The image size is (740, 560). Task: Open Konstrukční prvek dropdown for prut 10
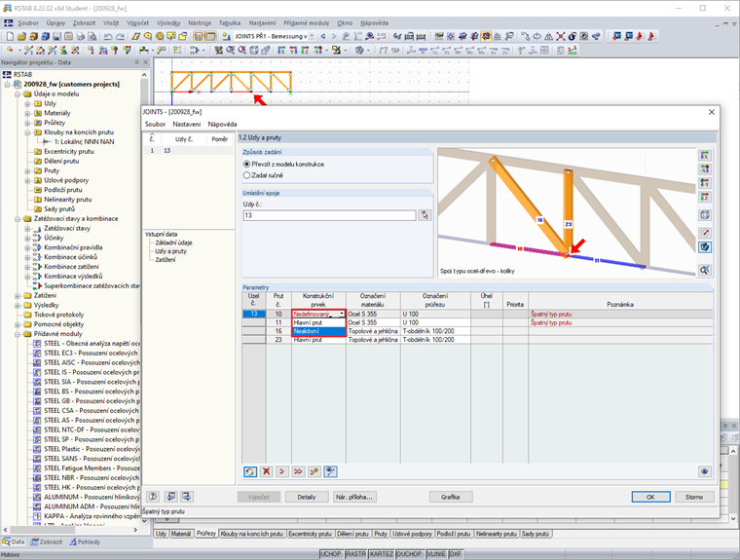(342, 314)
